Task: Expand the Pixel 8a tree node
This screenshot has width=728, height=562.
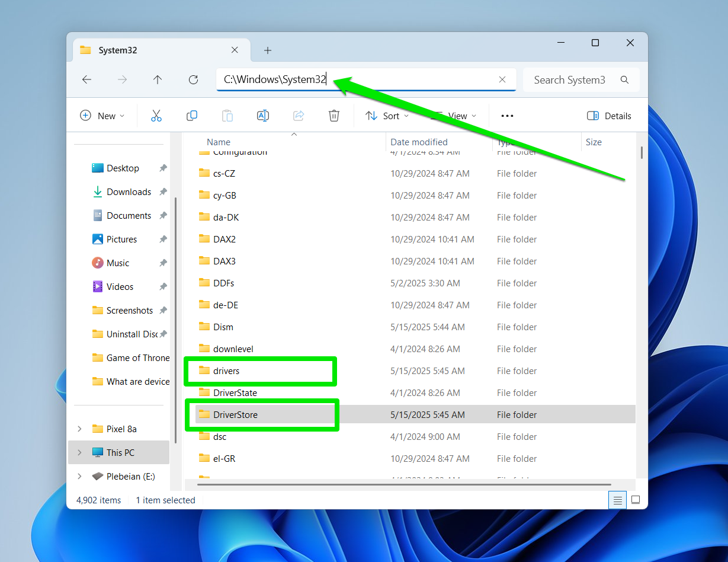Action: [80, 429]
